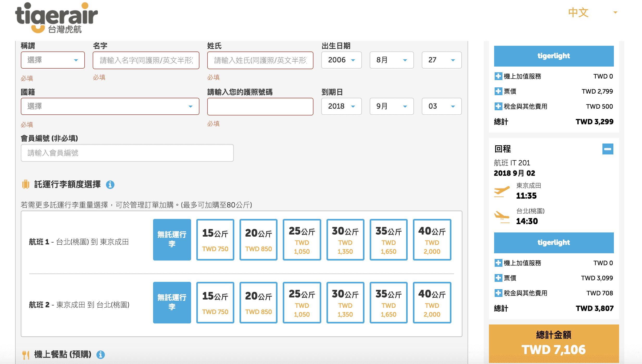This screenshot has height=364, width=642.
Task: Open the 稱謂 title dropdown
Action: (x=53, y=60)
